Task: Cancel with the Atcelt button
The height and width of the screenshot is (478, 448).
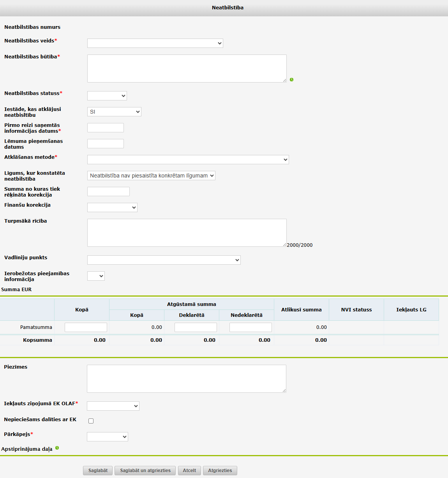Action: tap(189, 471)
